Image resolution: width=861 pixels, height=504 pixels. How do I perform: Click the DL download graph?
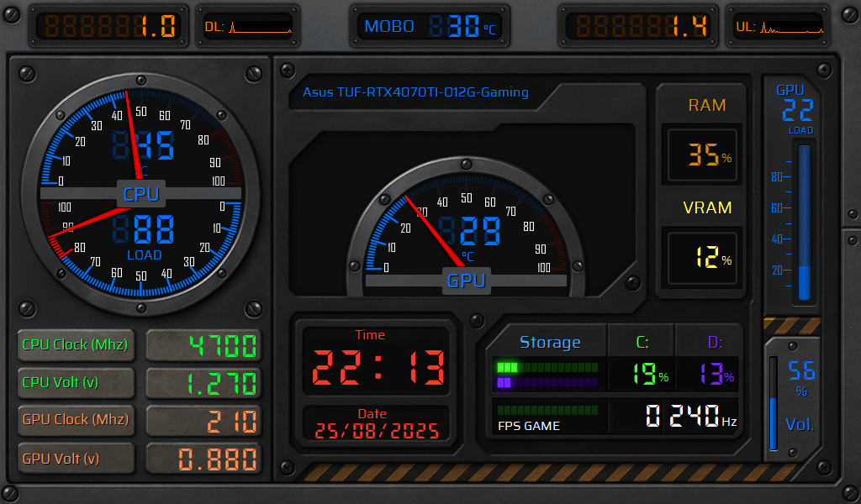point(248,27)
